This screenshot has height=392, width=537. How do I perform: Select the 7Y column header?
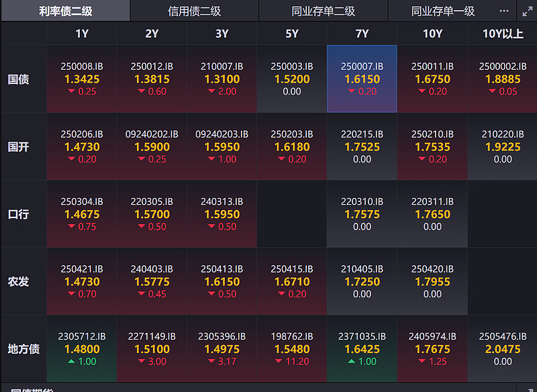point(362,33)
